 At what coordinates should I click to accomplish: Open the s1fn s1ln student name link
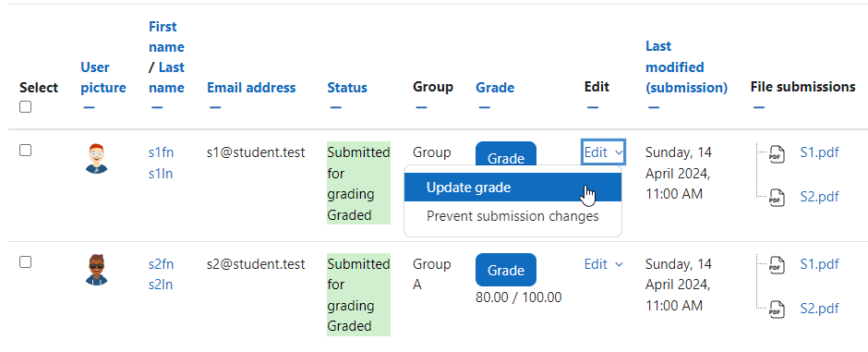(x=161, y=163)
